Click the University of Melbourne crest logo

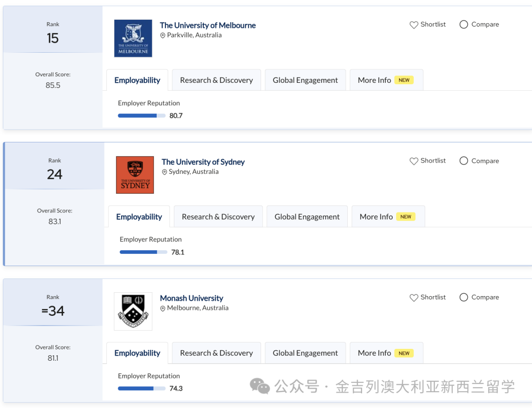(x=133, y=38)
